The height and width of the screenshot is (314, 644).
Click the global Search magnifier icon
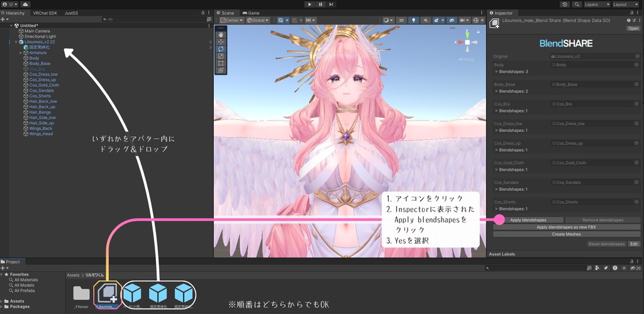577,4
